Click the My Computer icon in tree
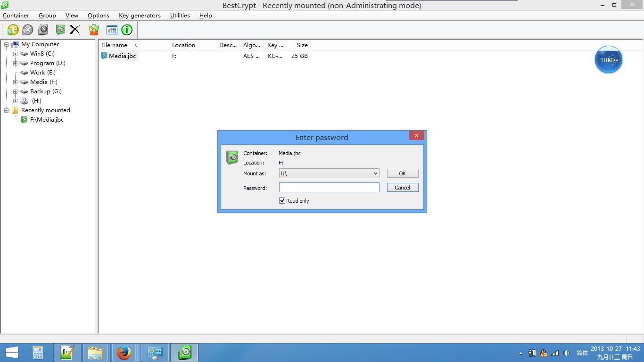 pos(15,44)
